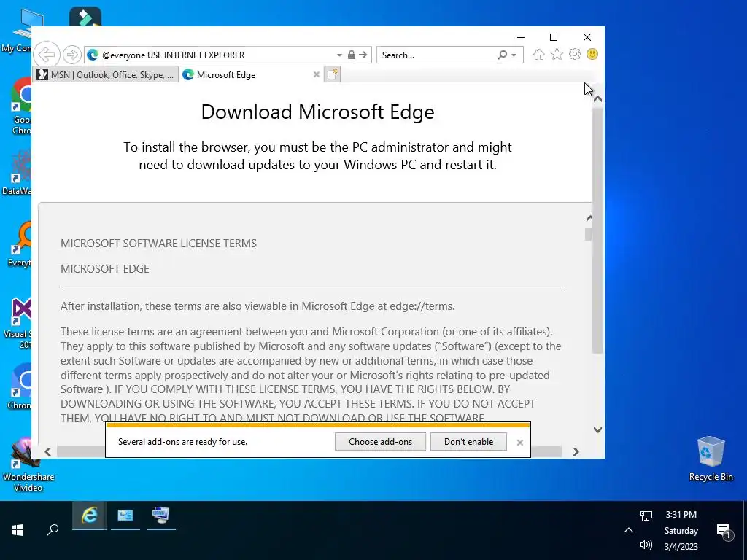Select the Wondershare Vivideo desktop icon

[27, 464]
